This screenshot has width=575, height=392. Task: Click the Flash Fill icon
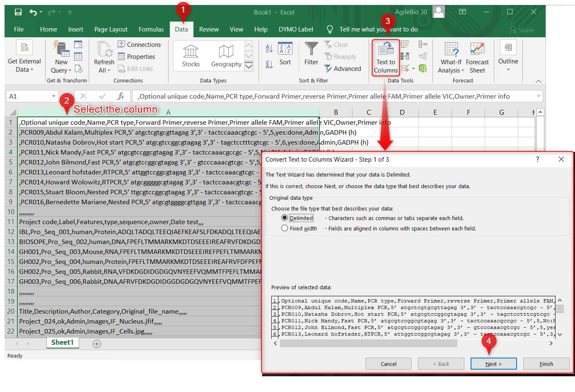pyautogui.click(x=405, y=44)
